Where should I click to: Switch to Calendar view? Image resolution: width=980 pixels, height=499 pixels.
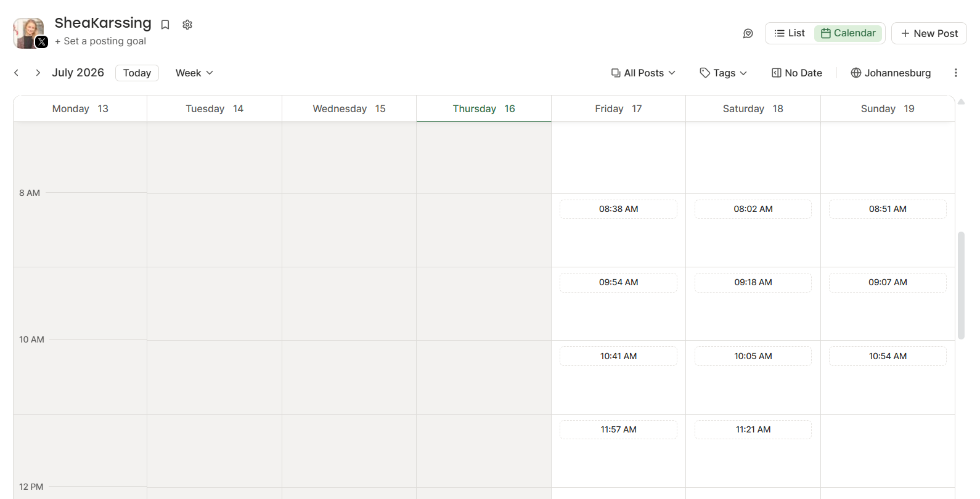coord(849,33)
